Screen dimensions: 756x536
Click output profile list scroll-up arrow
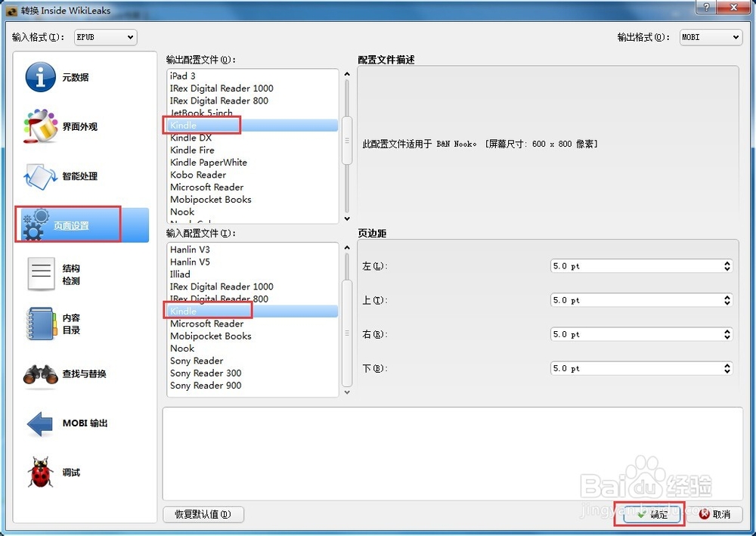pyautogui.click(x=347, y=74)
